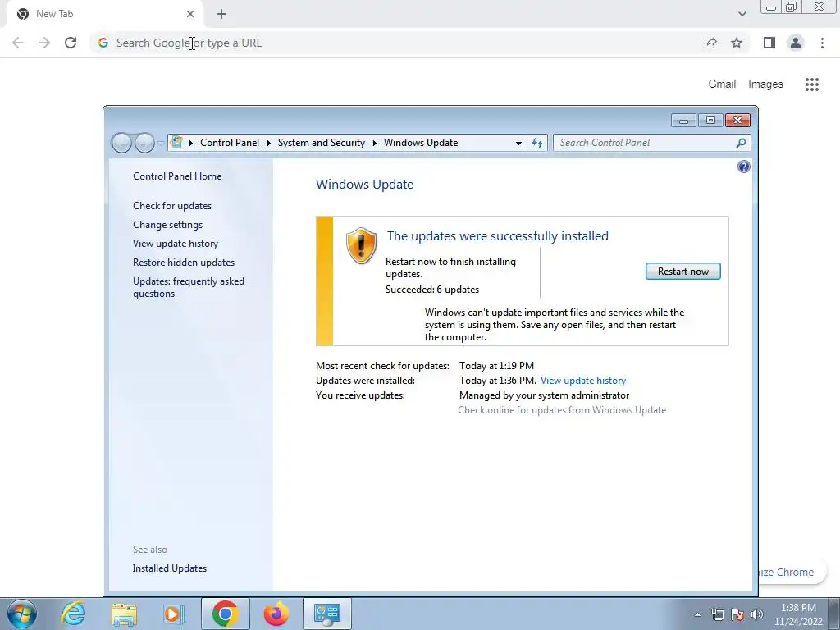Open Action Center flag tray icon

737,614
